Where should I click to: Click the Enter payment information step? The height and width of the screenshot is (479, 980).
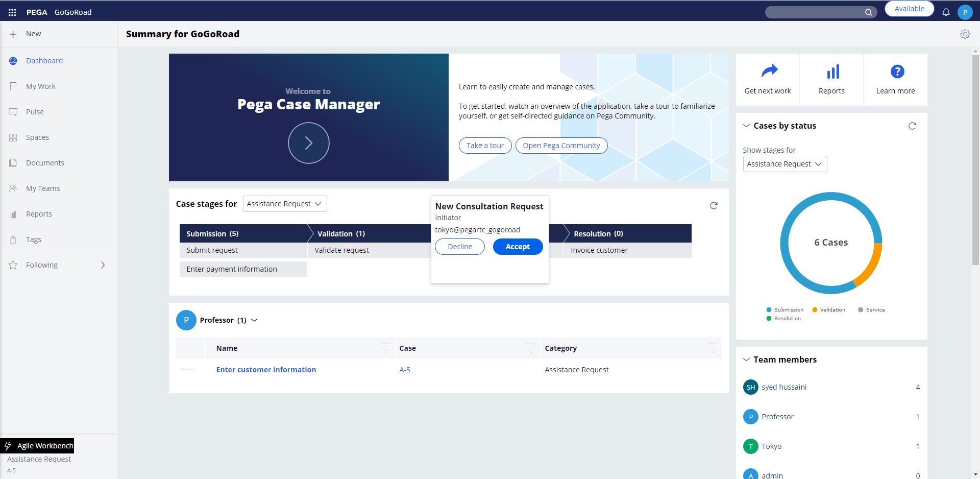coord(243,269)
